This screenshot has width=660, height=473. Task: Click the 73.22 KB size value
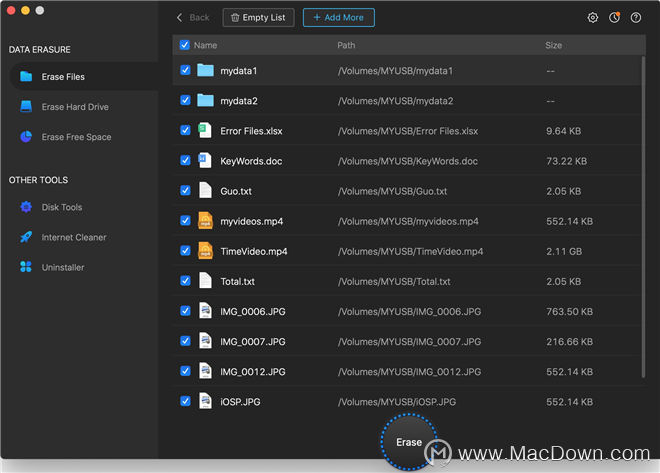(567, 161)
